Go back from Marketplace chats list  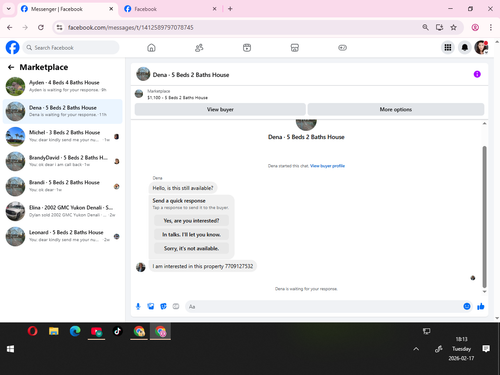point(11,67)
